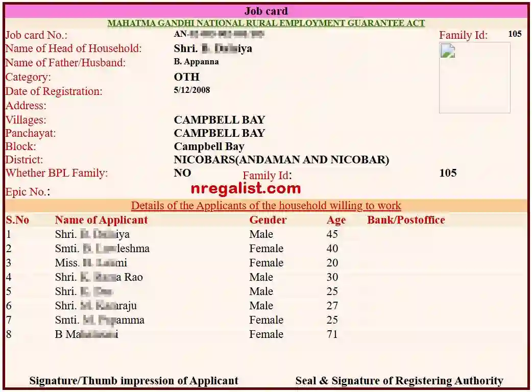Select the blurred Job card number
This screenshot has height=392, width=532.
click(220, 35)
